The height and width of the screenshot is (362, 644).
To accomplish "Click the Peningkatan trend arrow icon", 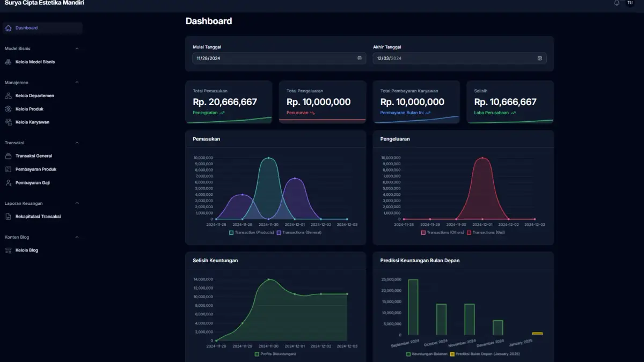I will [x=222, y=113].
